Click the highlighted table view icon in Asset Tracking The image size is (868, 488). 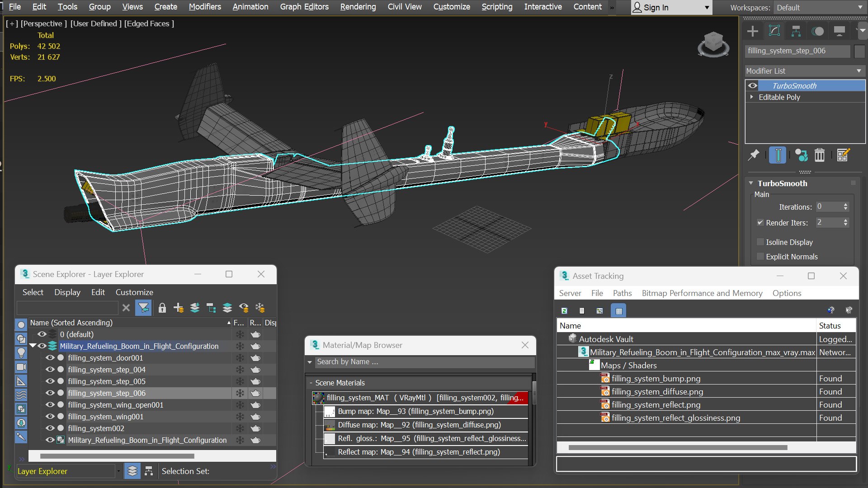[x=619, y=311]
